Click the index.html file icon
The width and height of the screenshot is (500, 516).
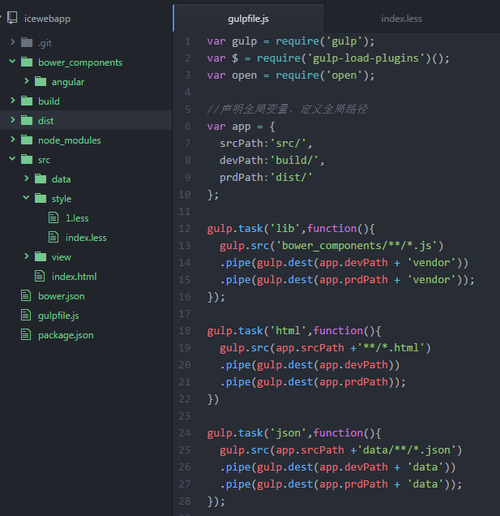40,276
